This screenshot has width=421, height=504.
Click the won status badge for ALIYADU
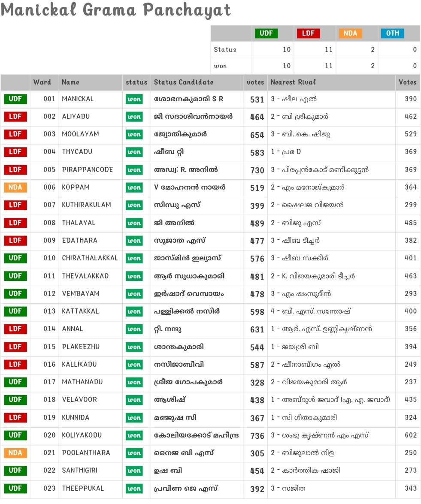(134, 117)
